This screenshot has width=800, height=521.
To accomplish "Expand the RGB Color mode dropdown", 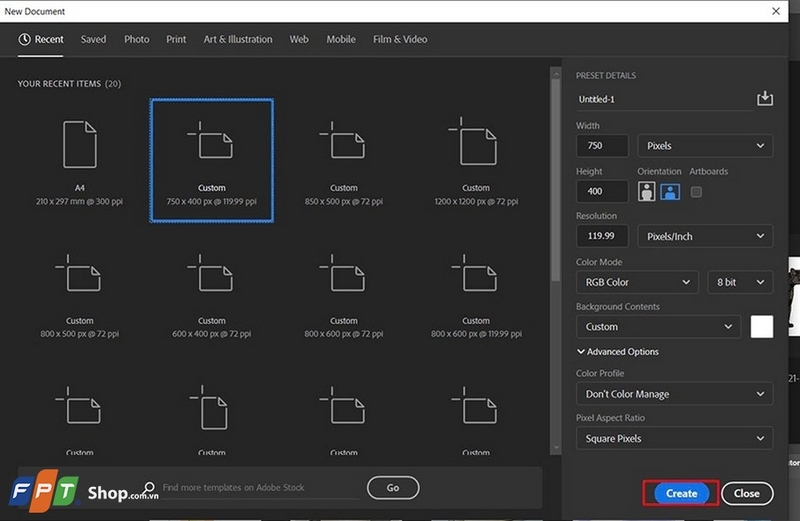I will pos(636,282).
